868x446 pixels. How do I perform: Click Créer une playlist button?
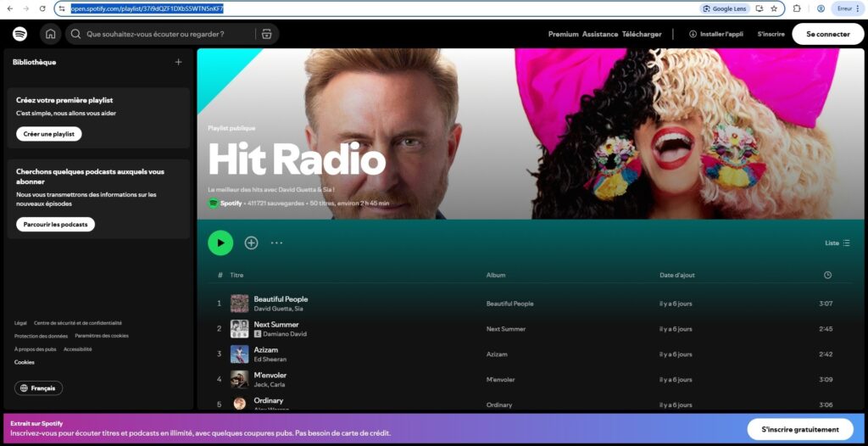[48, 134]
